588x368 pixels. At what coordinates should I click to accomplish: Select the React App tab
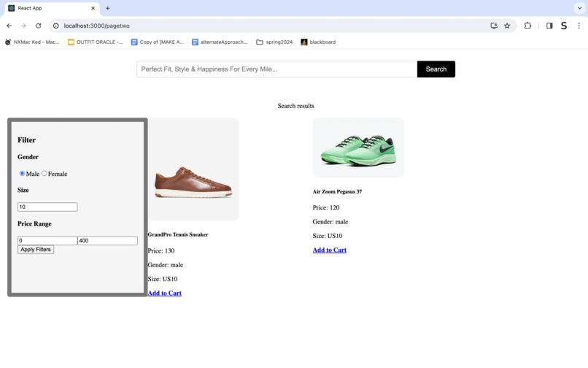(x=52, y=8)
